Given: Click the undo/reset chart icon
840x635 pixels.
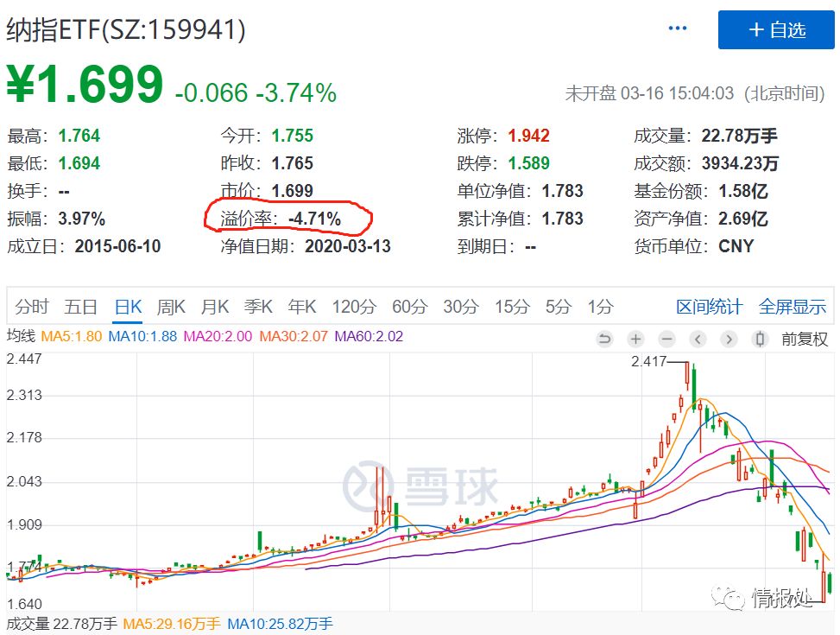Looking at the screenshot, I should pos(604,340).
